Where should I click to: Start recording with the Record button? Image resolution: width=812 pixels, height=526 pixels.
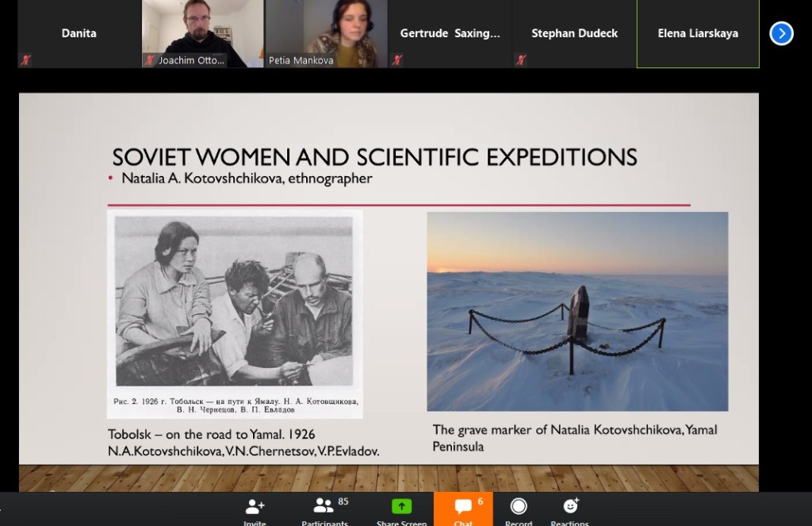click(519, 509)
